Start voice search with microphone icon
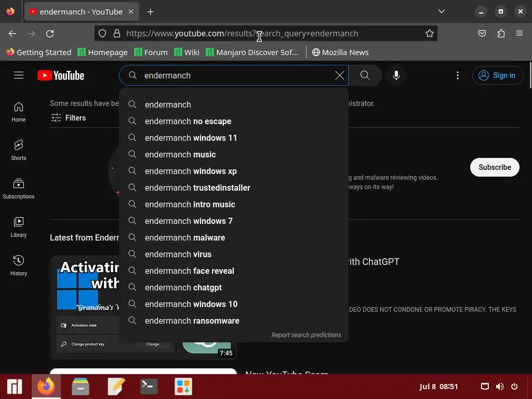532x399 pixels. click(396, 75)
